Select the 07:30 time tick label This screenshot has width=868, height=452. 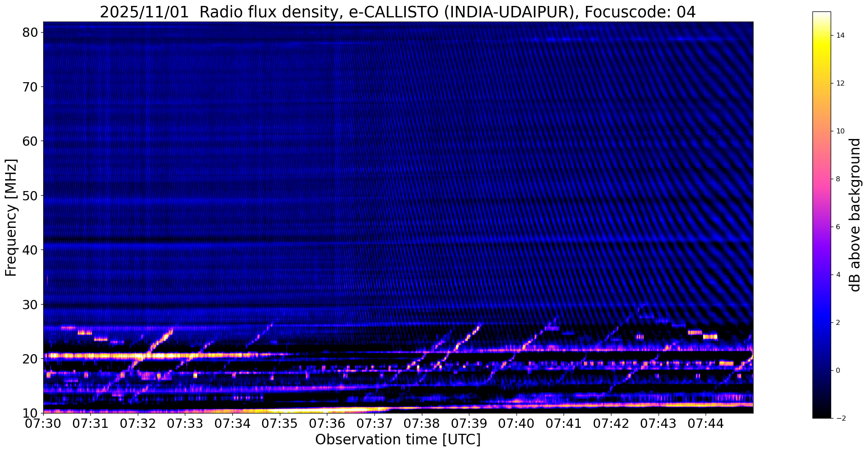coord(43,423)
